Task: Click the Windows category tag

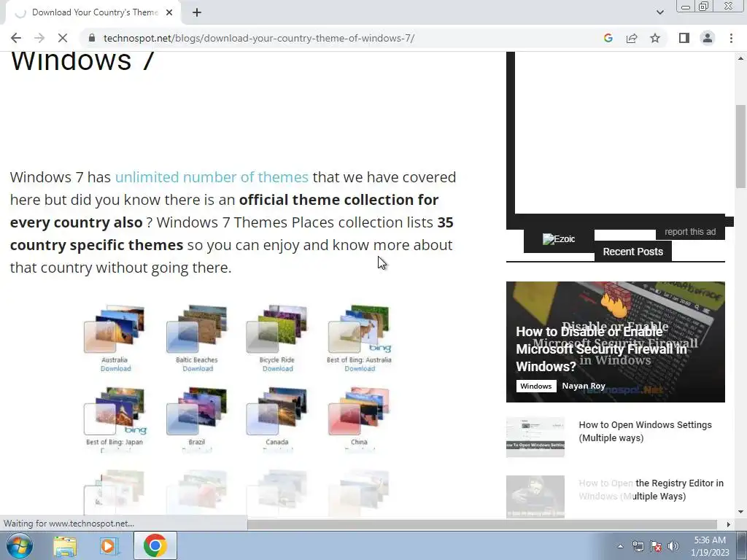Action: [x=536, y=386]
